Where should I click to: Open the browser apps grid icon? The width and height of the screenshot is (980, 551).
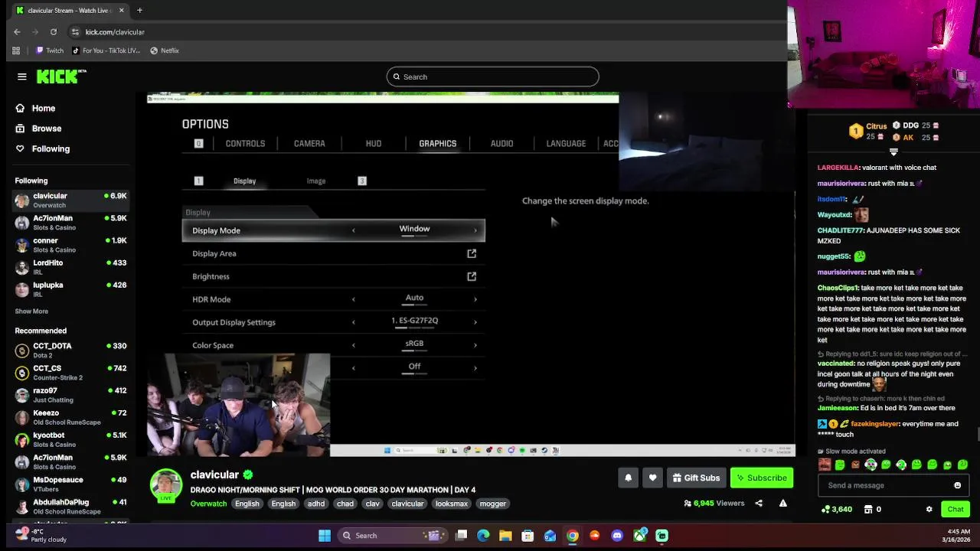point(16,51)
